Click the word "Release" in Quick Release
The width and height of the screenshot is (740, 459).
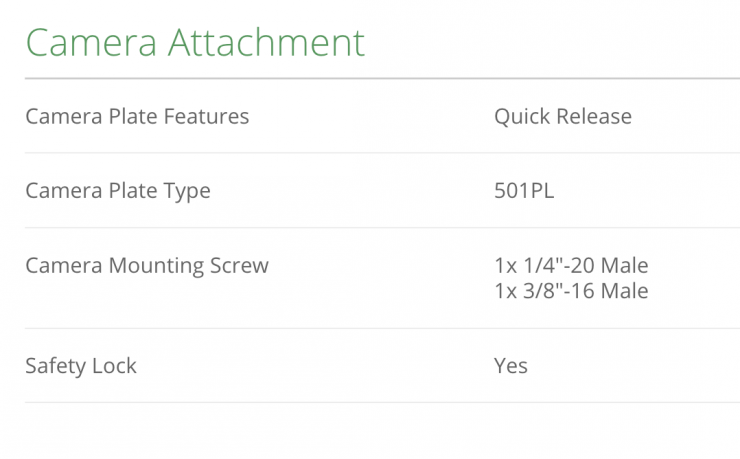(596, 116)
